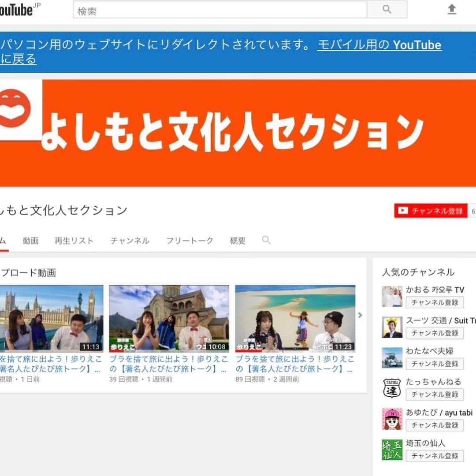Click the red lips channel avatar
Screen dimensions: 476x476
tap(15, 108)
